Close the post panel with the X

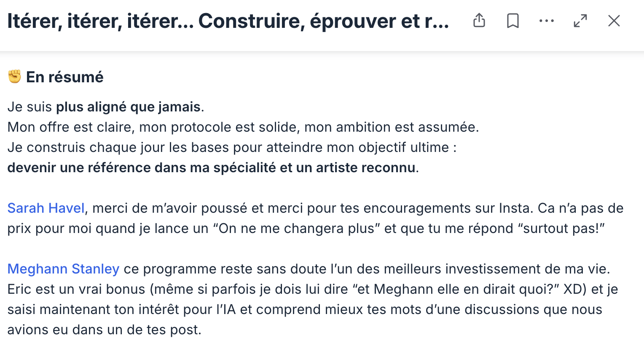pyautogui.click(x=614, y=21)
